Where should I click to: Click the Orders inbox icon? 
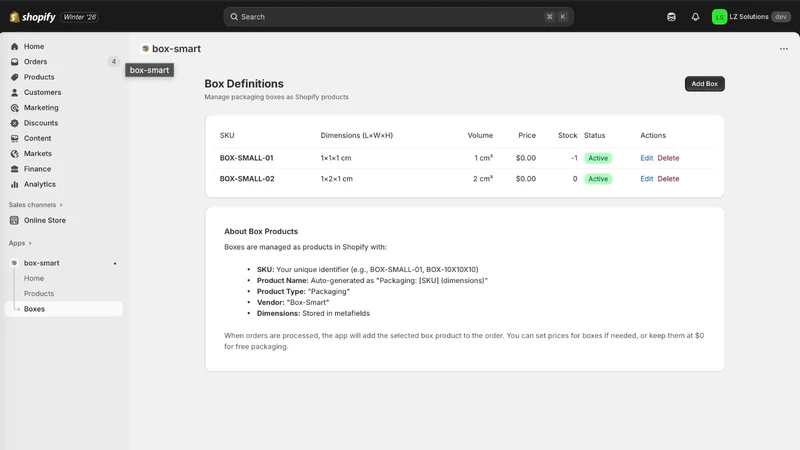pyautogui.click(x=14, y=62)
